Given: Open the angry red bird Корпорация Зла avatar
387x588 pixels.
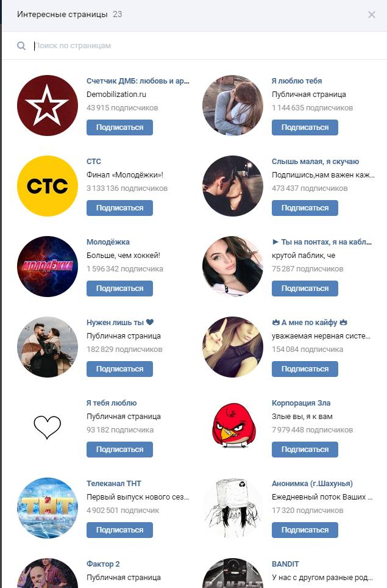Looking at the screenshot, I should (233, 428).
